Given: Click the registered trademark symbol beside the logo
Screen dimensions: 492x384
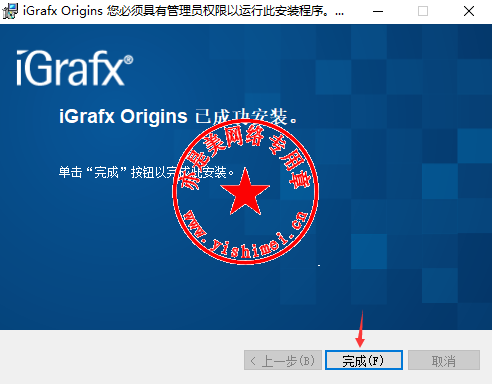Looking at the screenshot, I should (128, 60).
